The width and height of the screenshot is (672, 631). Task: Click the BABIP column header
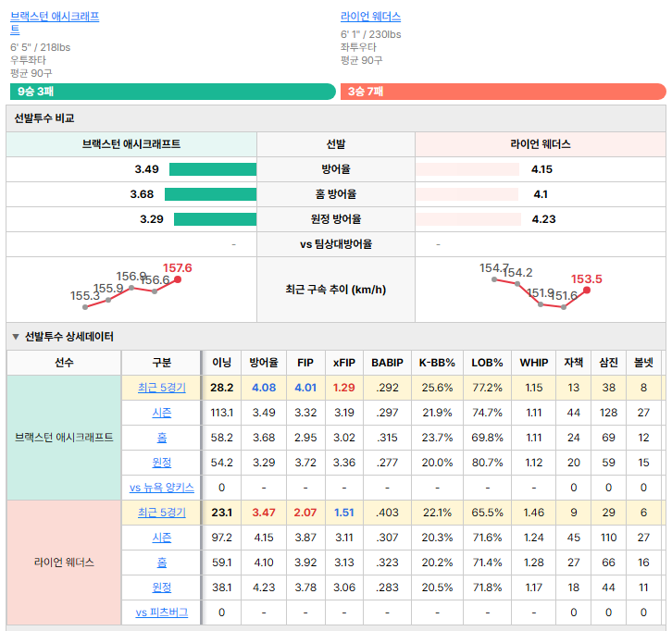[387, 363]
